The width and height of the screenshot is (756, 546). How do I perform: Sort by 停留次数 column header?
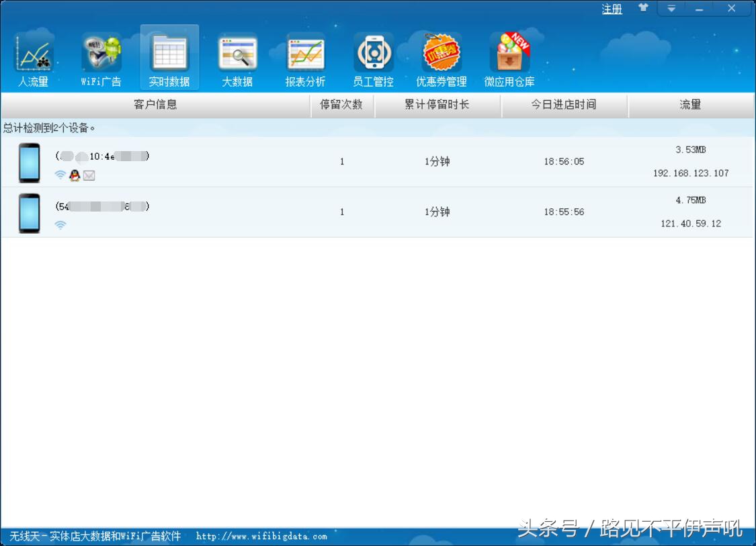pyautogui.click(x=341, y=105)
